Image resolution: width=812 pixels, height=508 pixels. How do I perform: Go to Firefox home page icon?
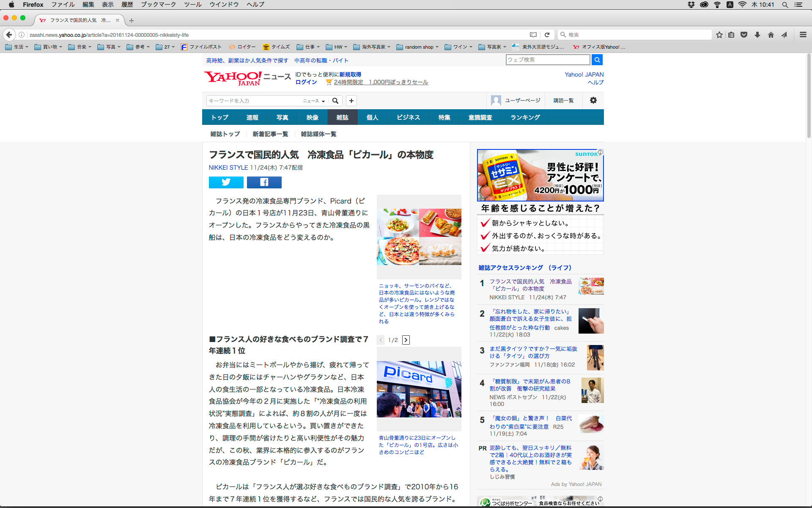coord(771,35)
